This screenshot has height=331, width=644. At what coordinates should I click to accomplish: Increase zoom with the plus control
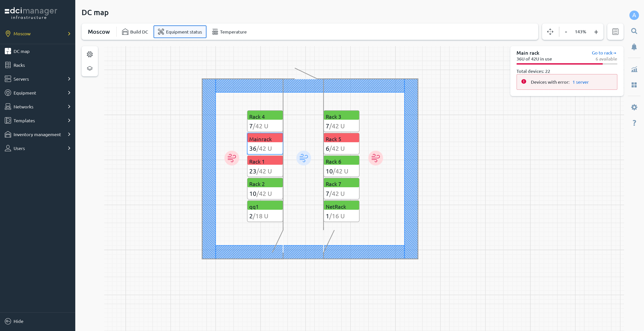pos(596,32)
